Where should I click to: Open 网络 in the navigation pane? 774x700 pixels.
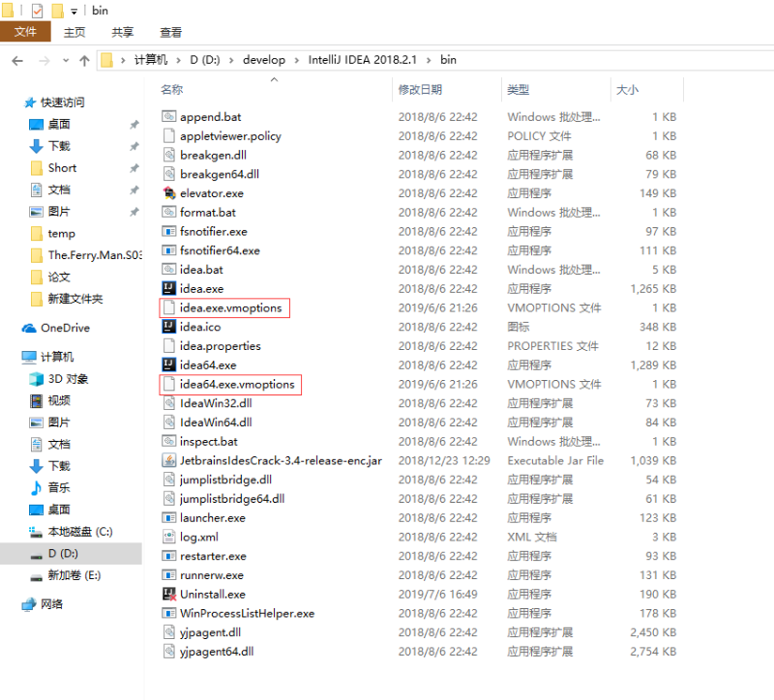pyautogui.click(x=51, y=604)
